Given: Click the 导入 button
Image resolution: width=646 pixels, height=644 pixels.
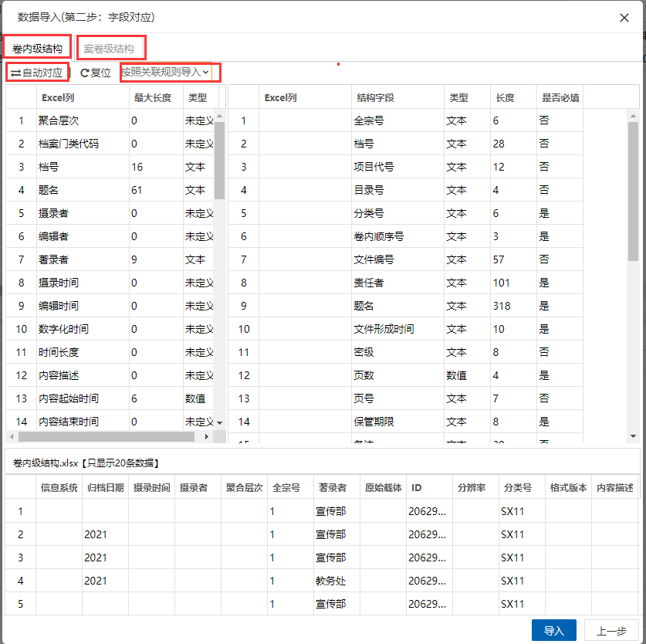Looking at the screenshot, I should [x=554, y=631].
